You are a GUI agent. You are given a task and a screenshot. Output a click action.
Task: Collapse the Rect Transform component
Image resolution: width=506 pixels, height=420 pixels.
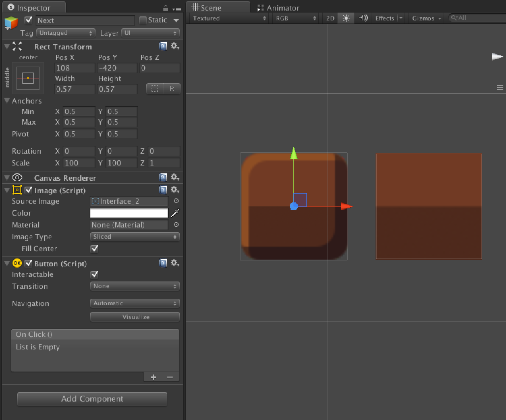[7, 46]
